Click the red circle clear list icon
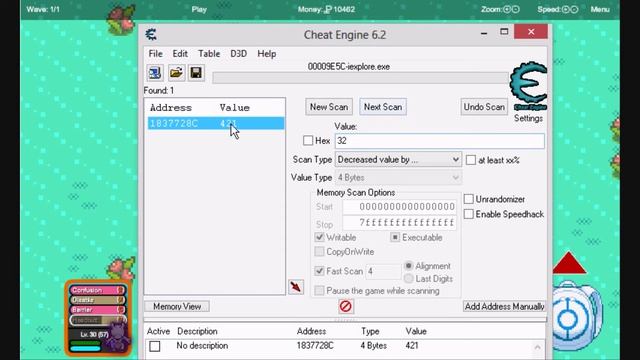Viewport: 640px width, 360px height. click(345, 306)
